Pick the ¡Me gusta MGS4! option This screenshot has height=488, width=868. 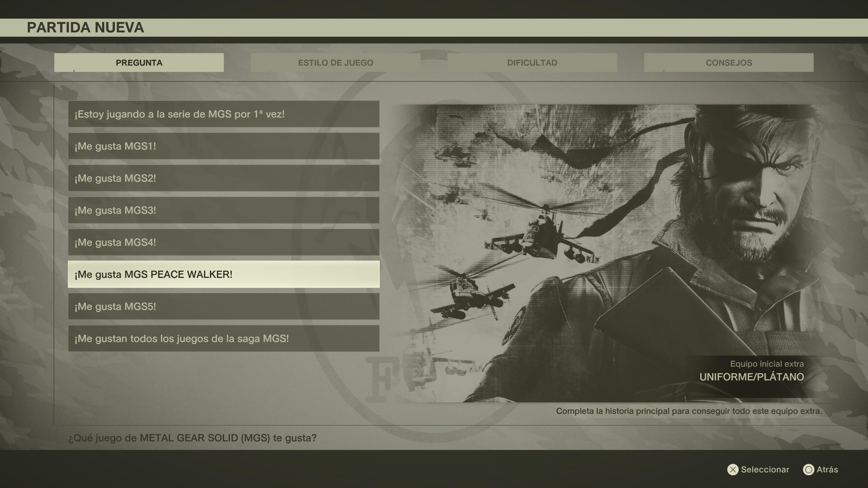click(224, 242)
